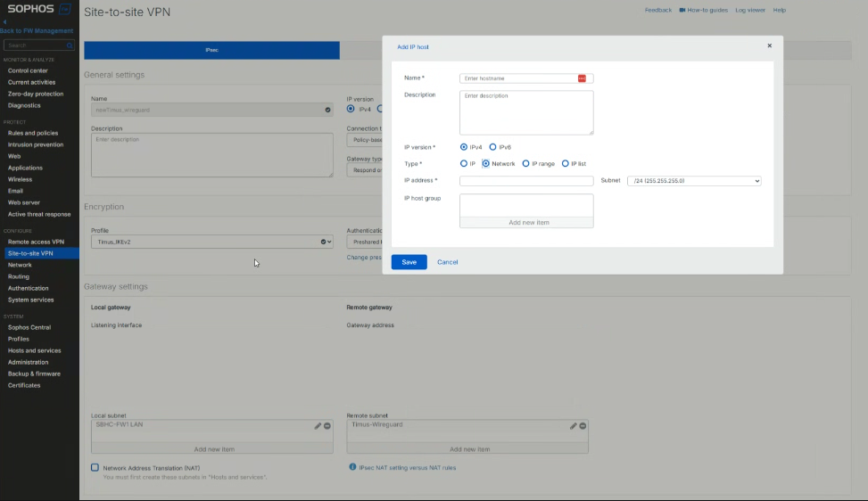Open System services in sidebar
868x501 pixels.
coord(30,300)
